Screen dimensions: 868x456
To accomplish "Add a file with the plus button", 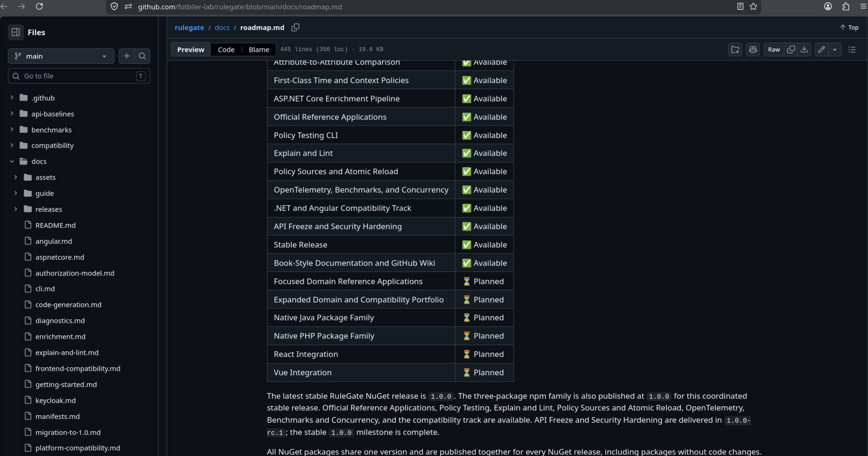I will tap(126, 56).
